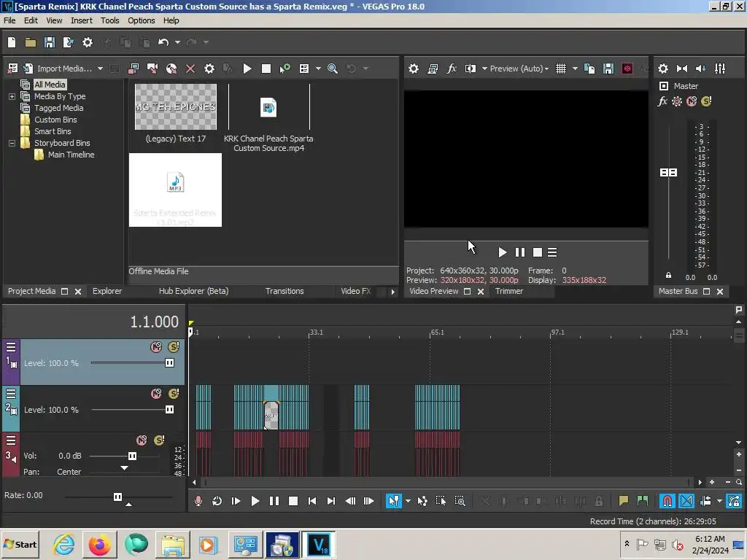Toggle Loop Playback in transport

(217, 501)
